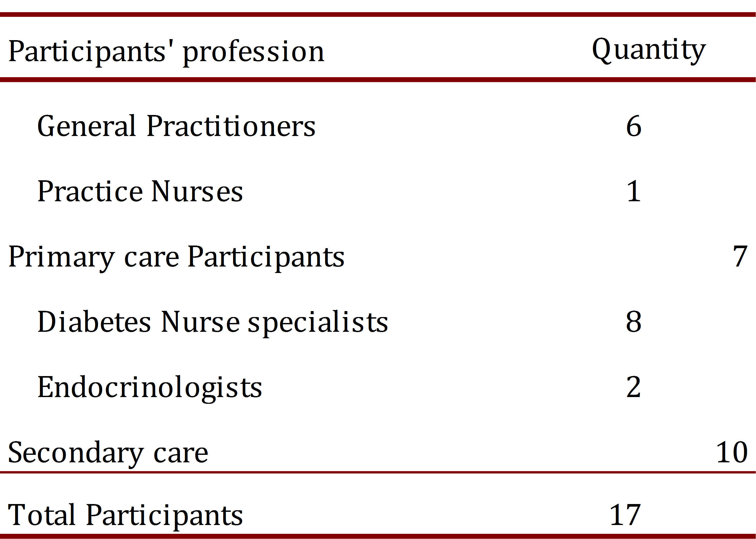
Task: Click the red line below the header row
Action: [378, 80]
